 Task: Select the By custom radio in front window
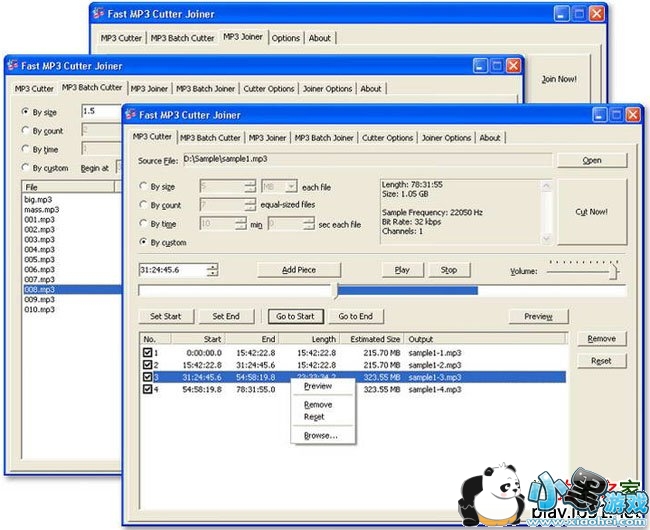pyautogui.click(x=143, y=242)
